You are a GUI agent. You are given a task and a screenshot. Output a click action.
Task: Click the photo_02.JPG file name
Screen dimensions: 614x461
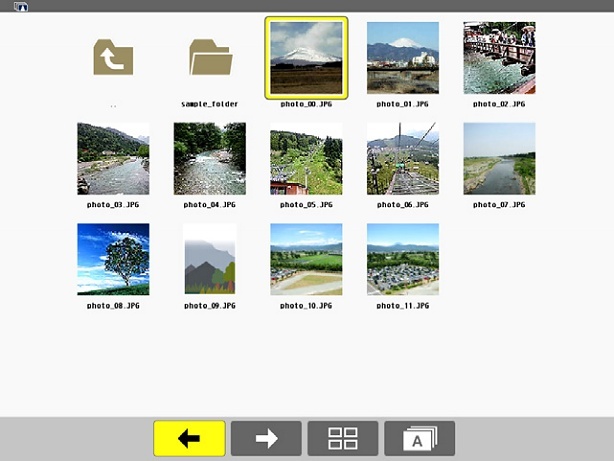click(499, 104)
